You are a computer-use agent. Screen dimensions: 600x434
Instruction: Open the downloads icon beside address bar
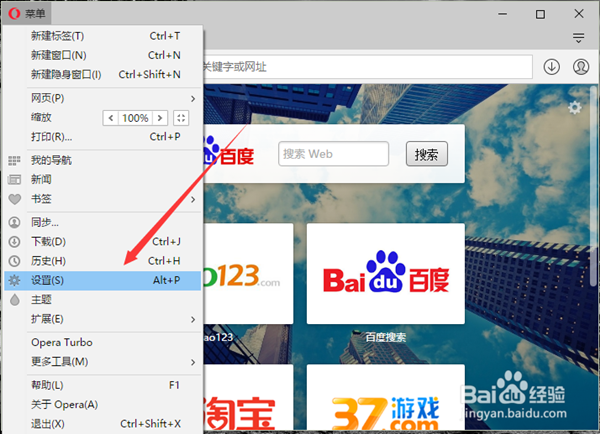(x=551, y=67)
